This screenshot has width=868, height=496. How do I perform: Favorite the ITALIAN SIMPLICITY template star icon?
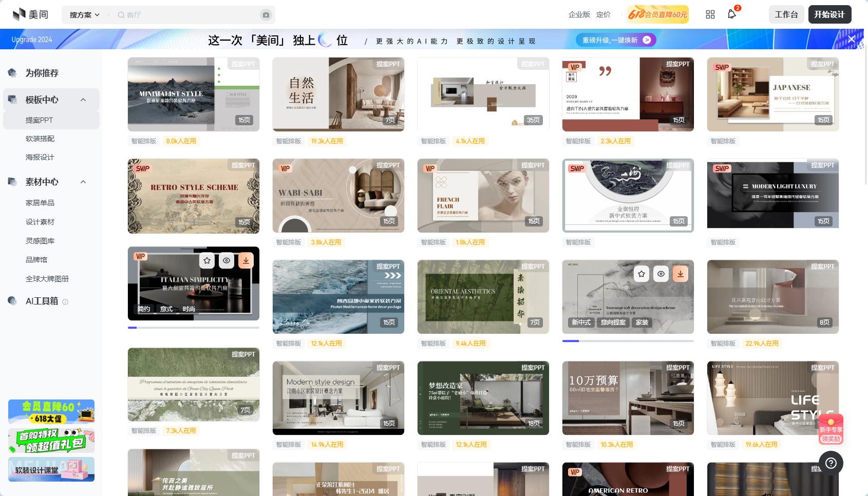(207, 260)
